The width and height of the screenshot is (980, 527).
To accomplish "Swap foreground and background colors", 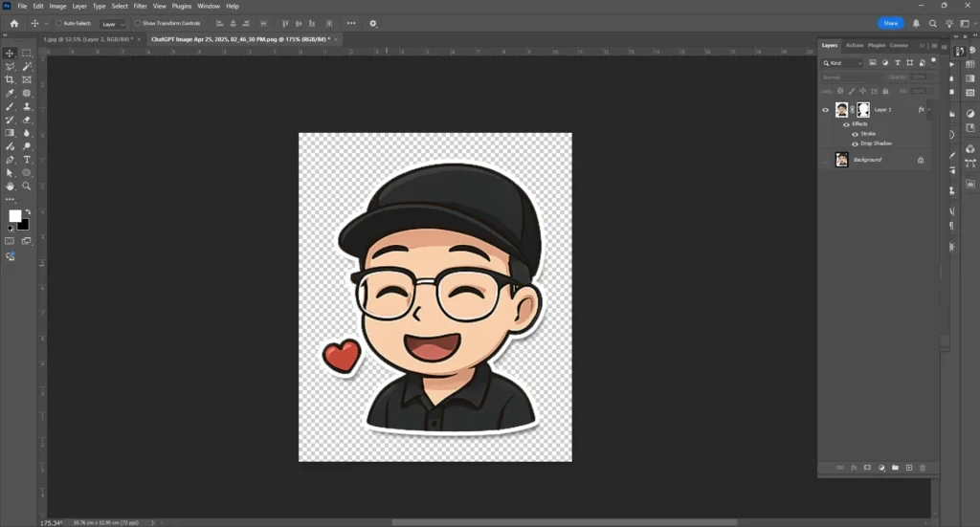I will 28,212.
